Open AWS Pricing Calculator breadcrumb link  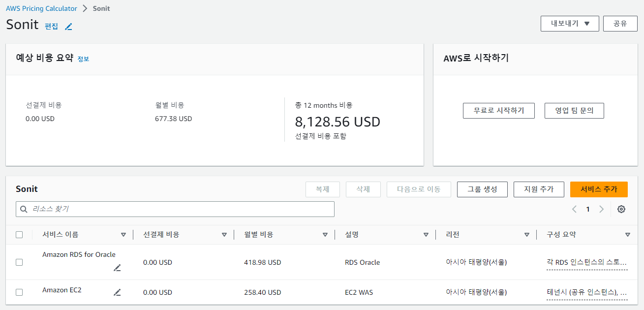coord(41,8)
